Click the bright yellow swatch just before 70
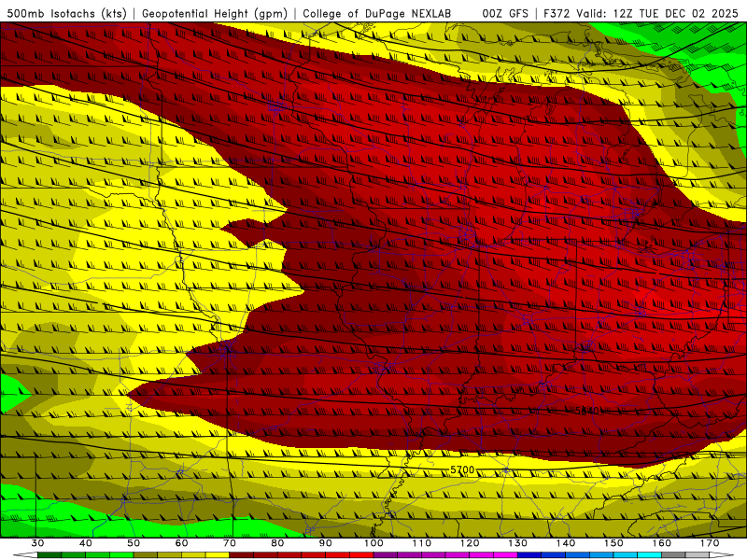The width and height of the screenshot is (747, 560). 218,555
